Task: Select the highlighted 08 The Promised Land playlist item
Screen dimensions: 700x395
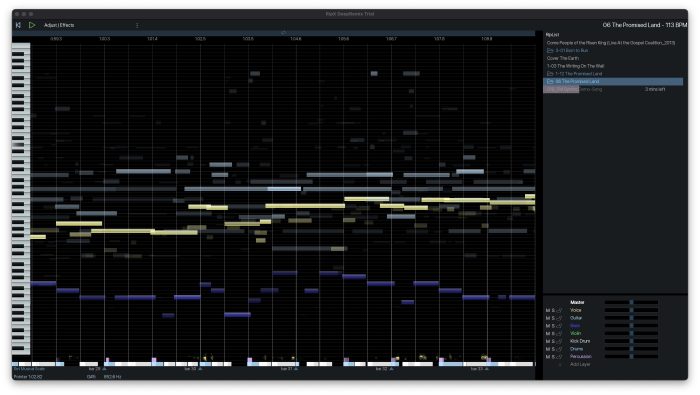Action: coord(613,82)
